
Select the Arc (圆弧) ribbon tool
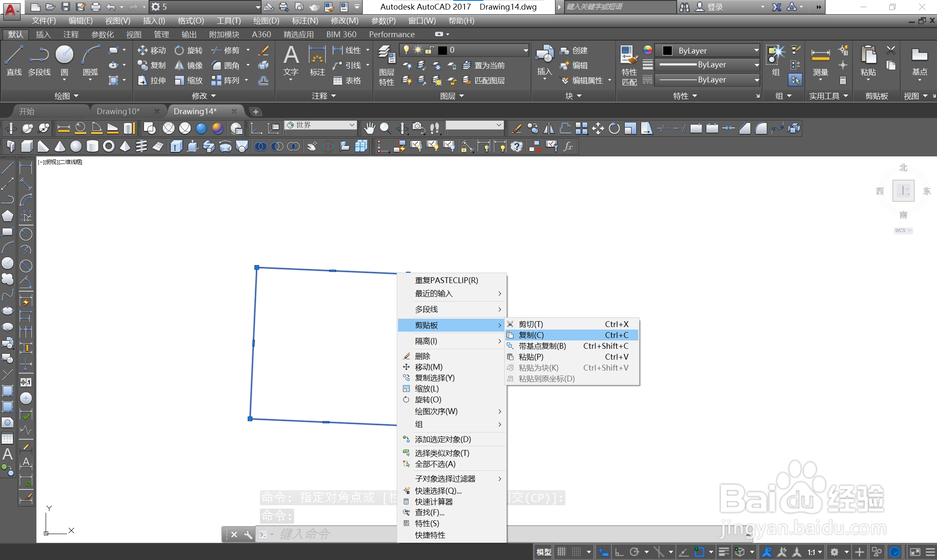coord(90,61)
